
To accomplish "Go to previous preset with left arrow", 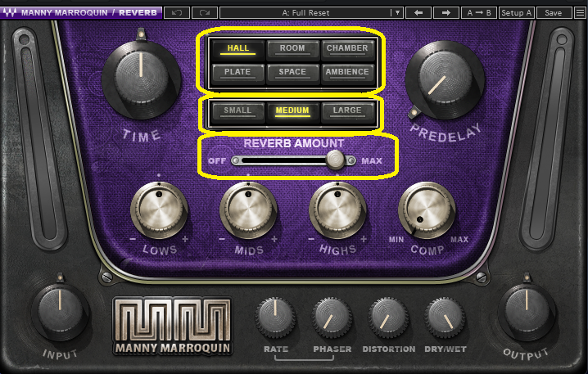I will pos(418,13).
